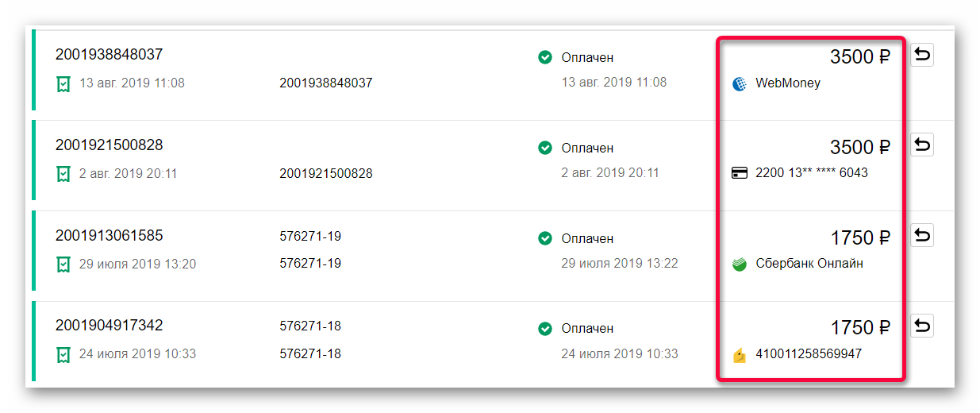The height and width of the screenshot is (413, 980).
Task: Click the yellow wallet icon
Action: [x=740, y=355]
